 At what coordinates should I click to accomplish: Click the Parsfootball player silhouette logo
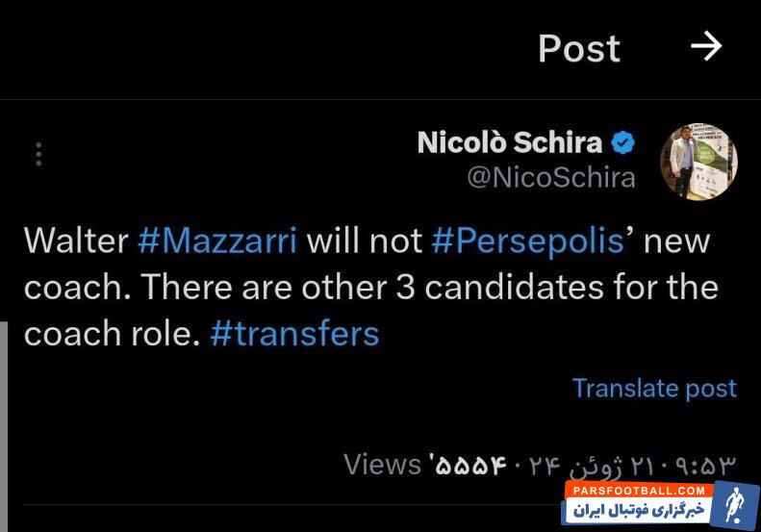pos(733,506)
